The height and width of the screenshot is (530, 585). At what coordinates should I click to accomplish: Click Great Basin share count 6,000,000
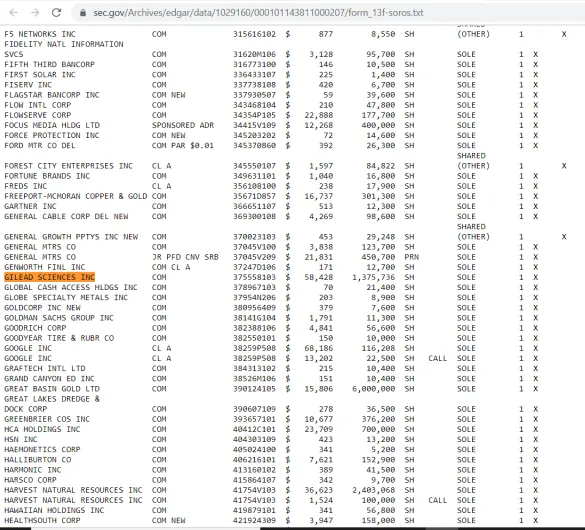click(x=373, y=389)
